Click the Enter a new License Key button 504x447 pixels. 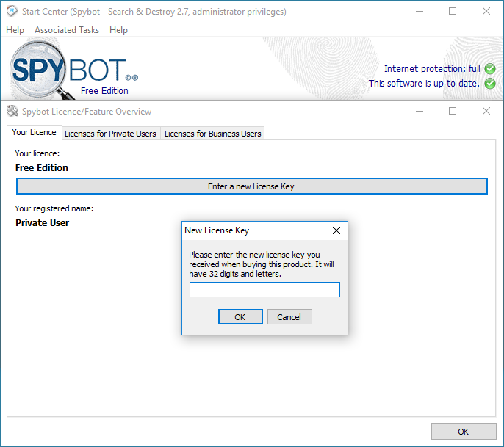(252, 186)
